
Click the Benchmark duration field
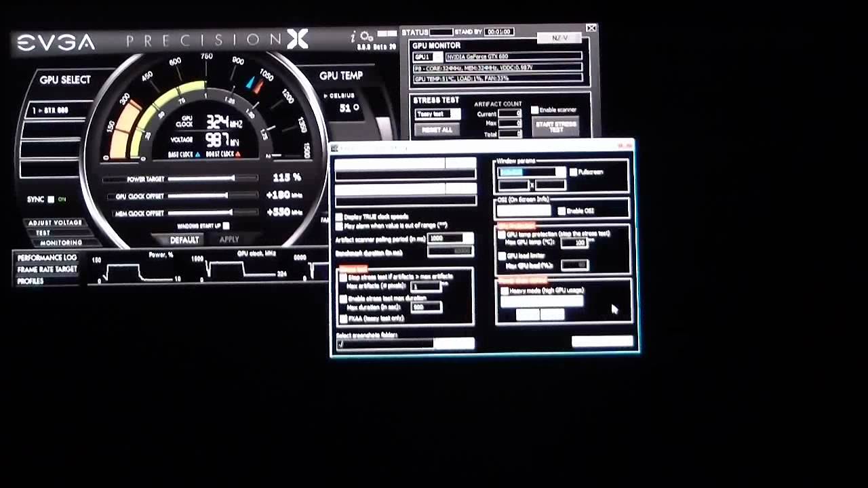(450, 251)
